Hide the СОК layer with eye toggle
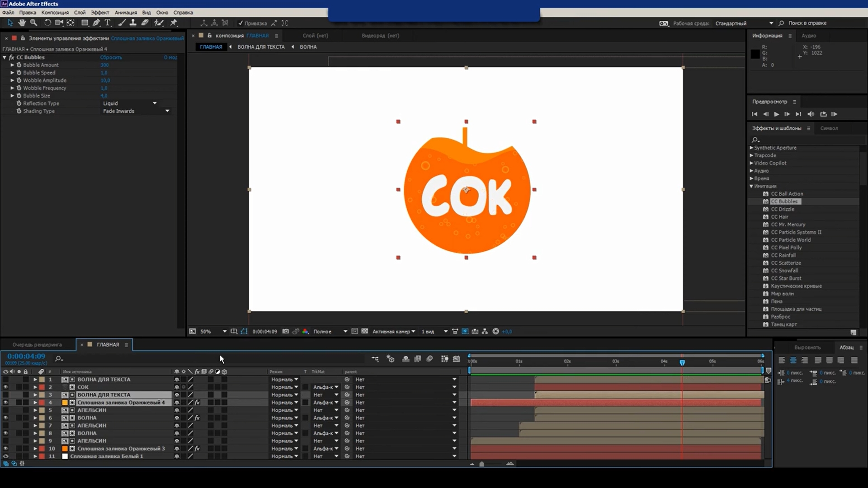The image size is (868, 488). 5,387
